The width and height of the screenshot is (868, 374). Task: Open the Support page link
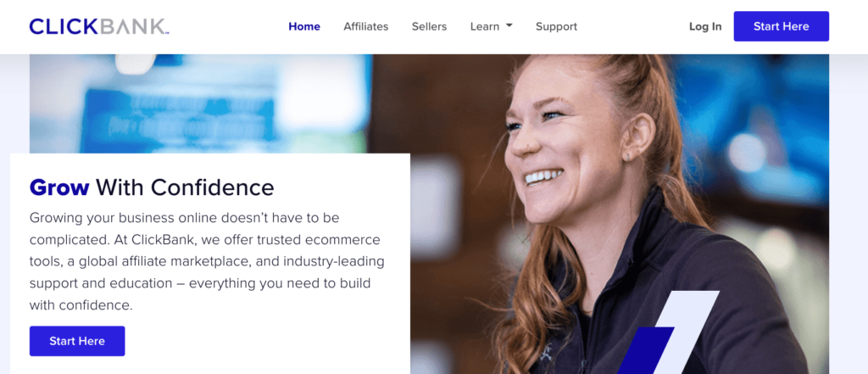pos(556,26)
